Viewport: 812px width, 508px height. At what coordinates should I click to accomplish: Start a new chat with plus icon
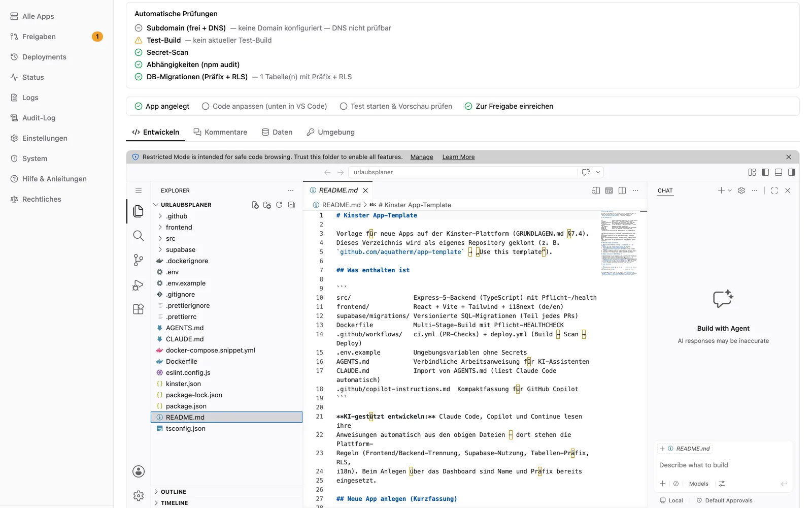pyautogui.click(x=721, y=190)
